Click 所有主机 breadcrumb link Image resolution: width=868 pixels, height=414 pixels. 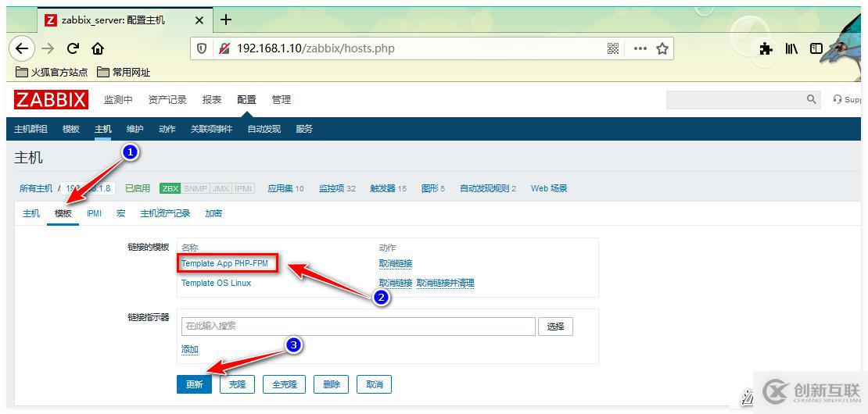[x=36, y=188]
